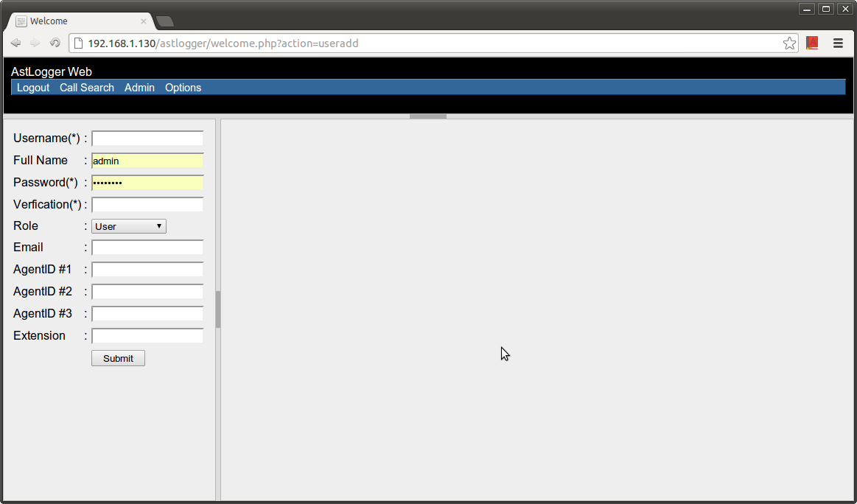The image size is (857, 504).
Task: Click the vertical scrollbar between panels
Action: (217, 309)
